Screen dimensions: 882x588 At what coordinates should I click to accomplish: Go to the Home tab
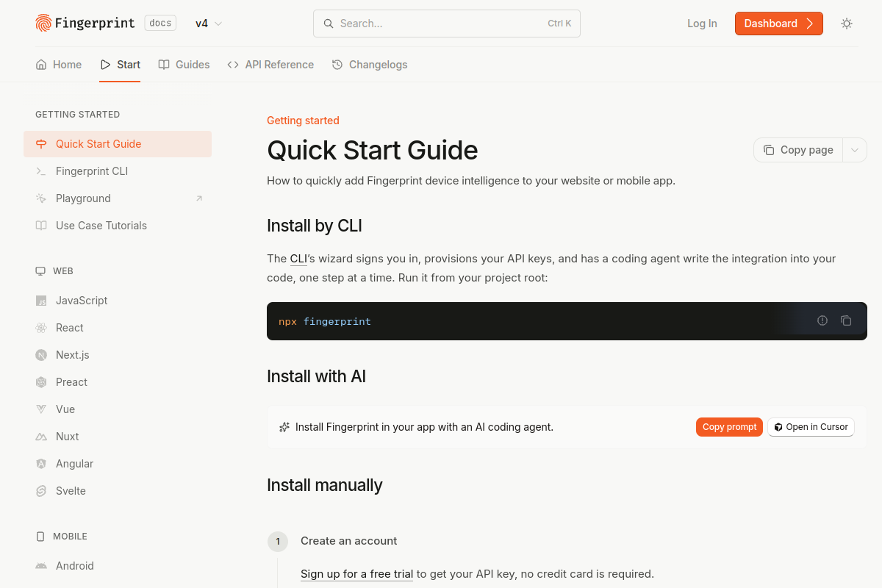coord(59,65)
